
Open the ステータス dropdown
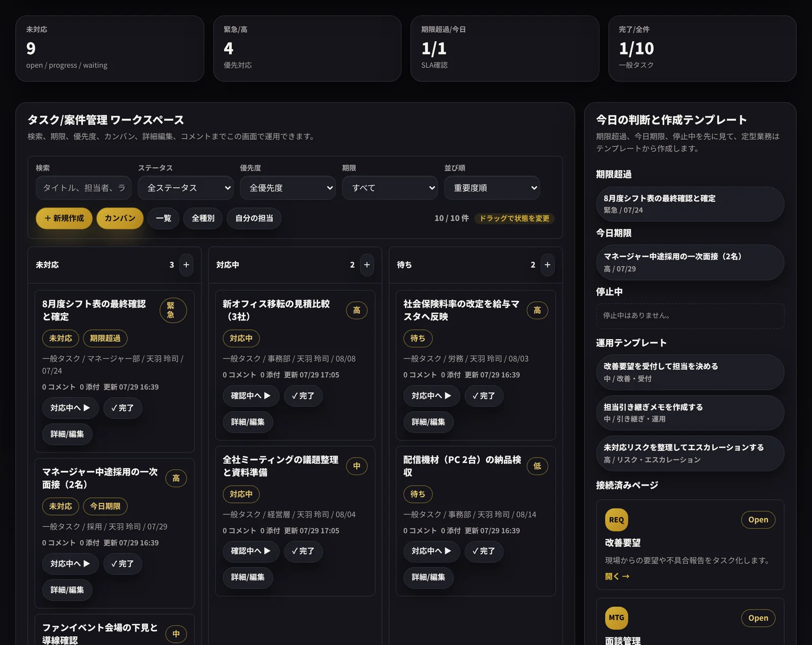[x=186, y=188]
